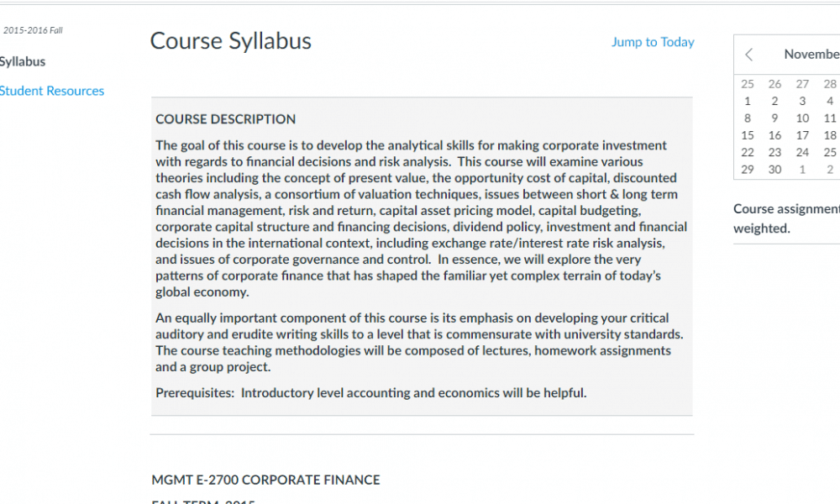Select November 30 in the calendar

tap(774, 169)
